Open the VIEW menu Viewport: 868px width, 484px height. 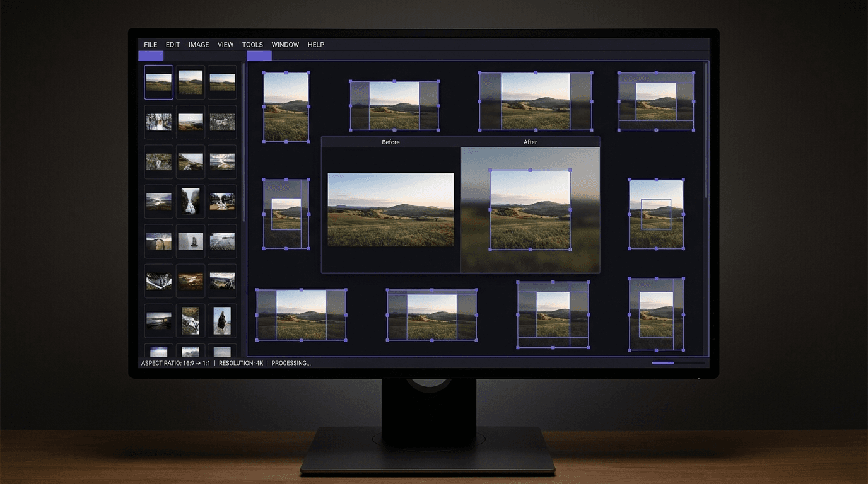pyautogui.click(x=225, y=45)
